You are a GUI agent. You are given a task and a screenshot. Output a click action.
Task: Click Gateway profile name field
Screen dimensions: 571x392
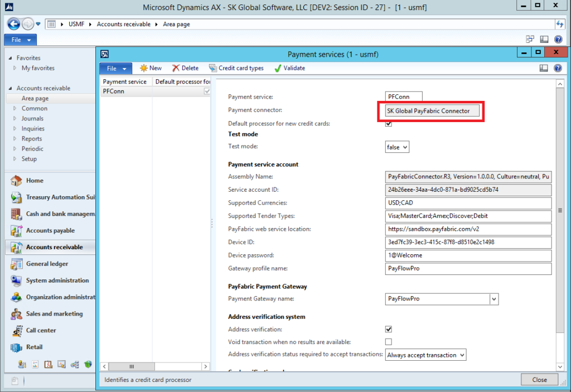[x=468, y=269]
